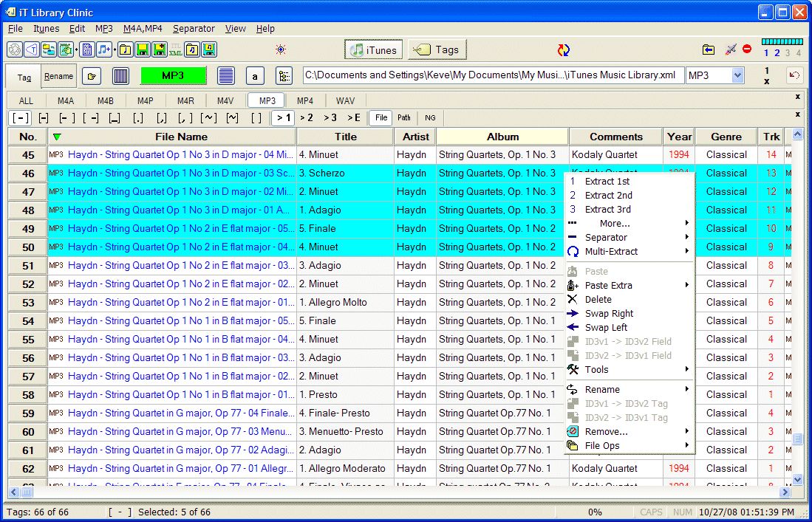The height and width of the screenshot is (522, 812).
Task: Click the green notepad toolbar icon
Action: pyautogui.click(x=65, y=49)
